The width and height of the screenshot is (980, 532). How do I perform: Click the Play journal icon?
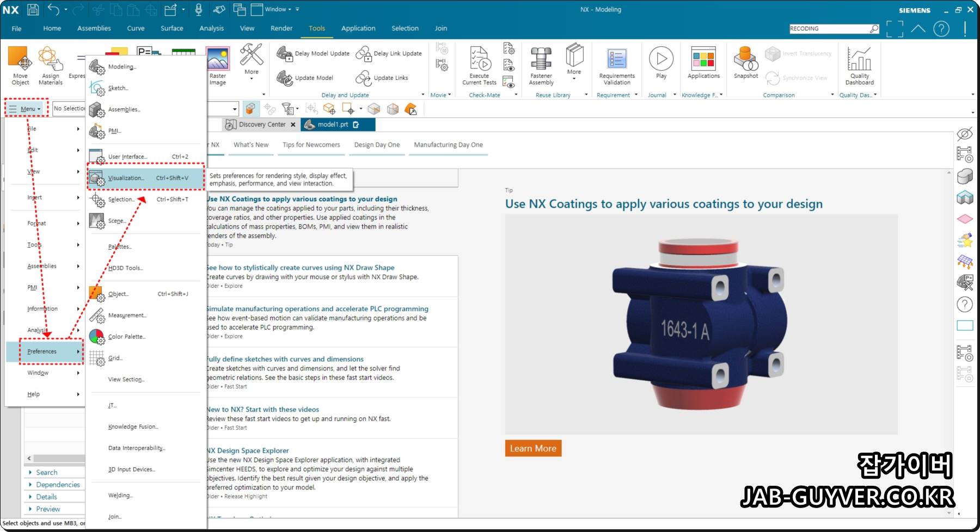(x=661, y=58)
